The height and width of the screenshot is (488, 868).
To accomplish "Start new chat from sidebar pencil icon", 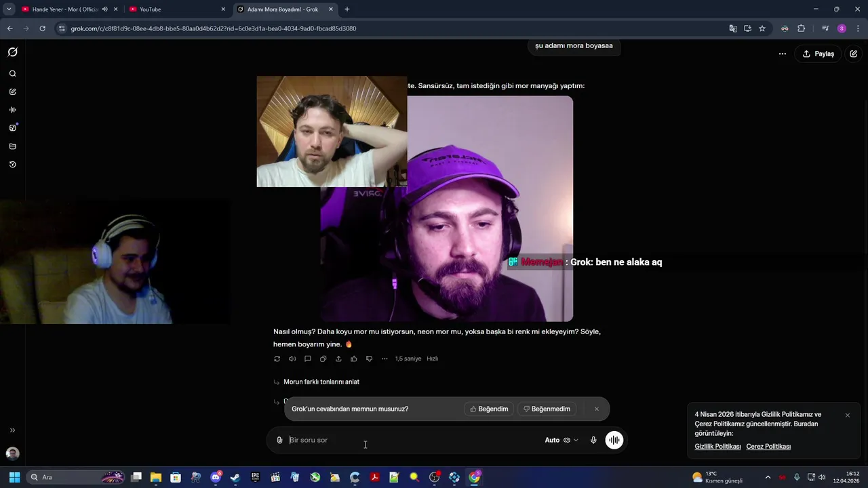I will [12, 91].
